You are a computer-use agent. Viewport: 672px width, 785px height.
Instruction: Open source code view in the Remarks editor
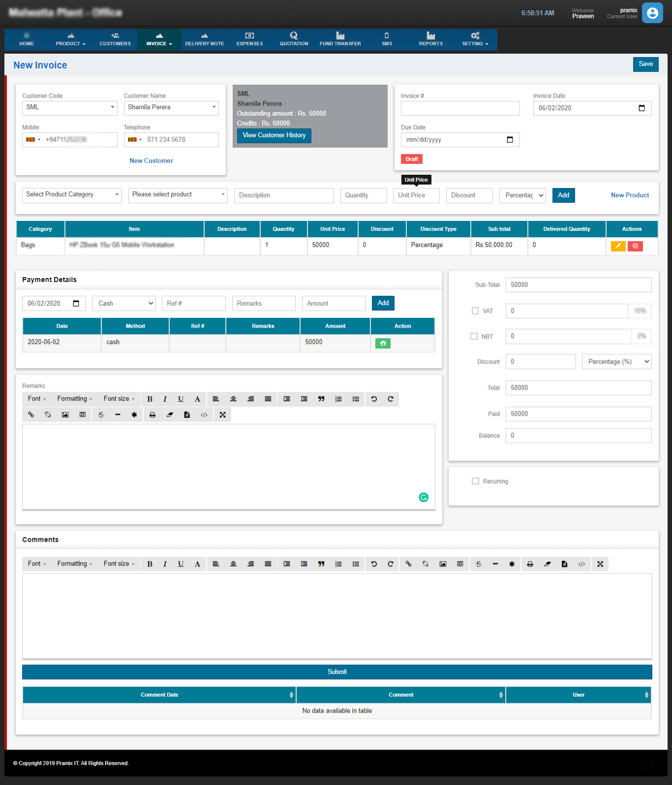pyautogui.click(x=204, y=415)
